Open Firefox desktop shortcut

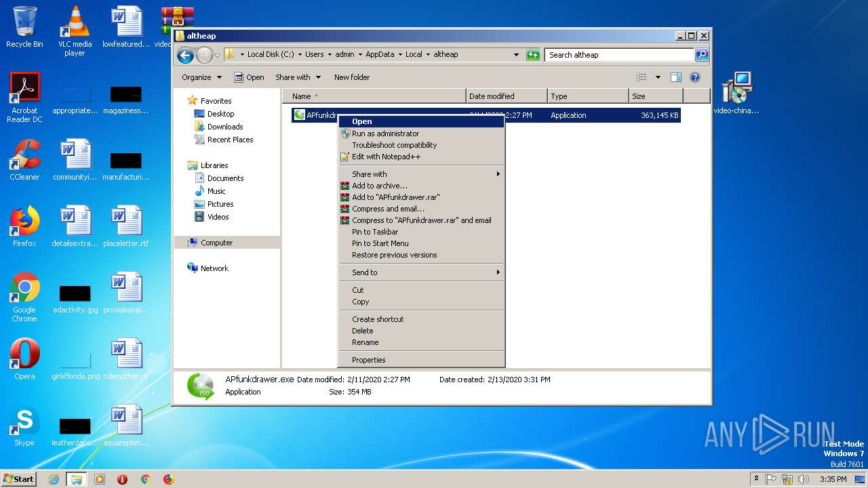pyautogui.click(x=24, y=226)
